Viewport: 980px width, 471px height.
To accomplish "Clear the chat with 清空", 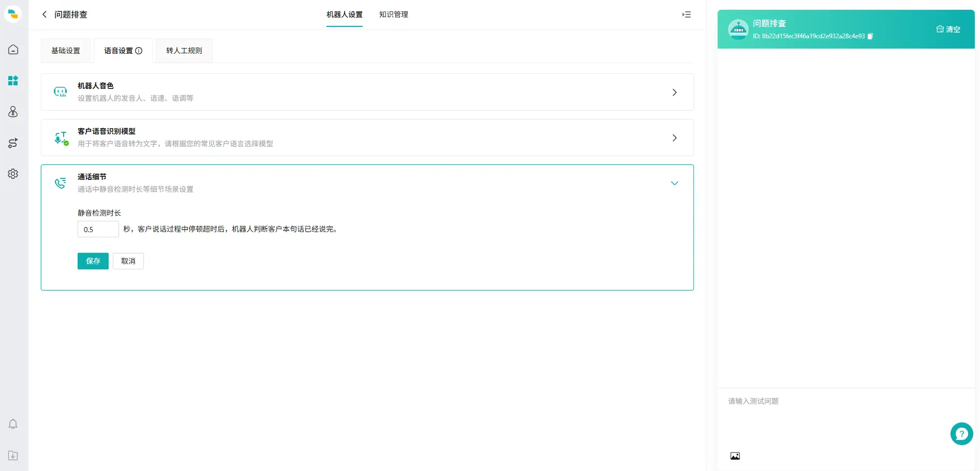I will (x=948, y=29).
